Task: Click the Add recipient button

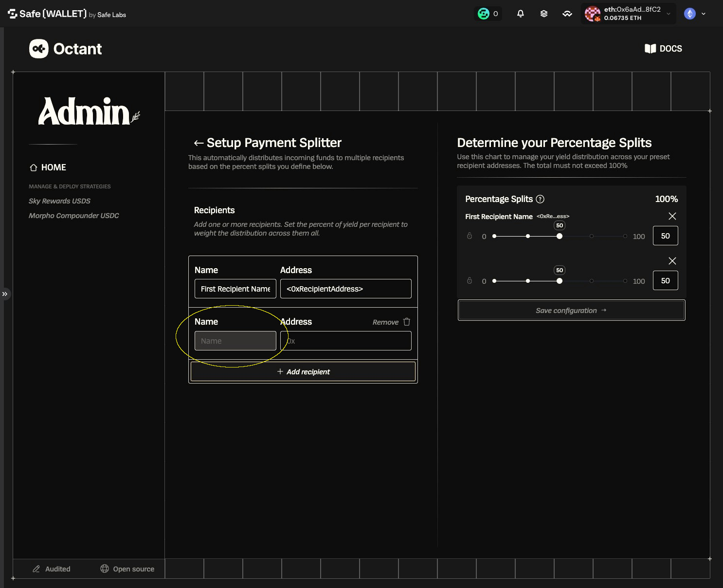Action: click(x=303, y=371)
